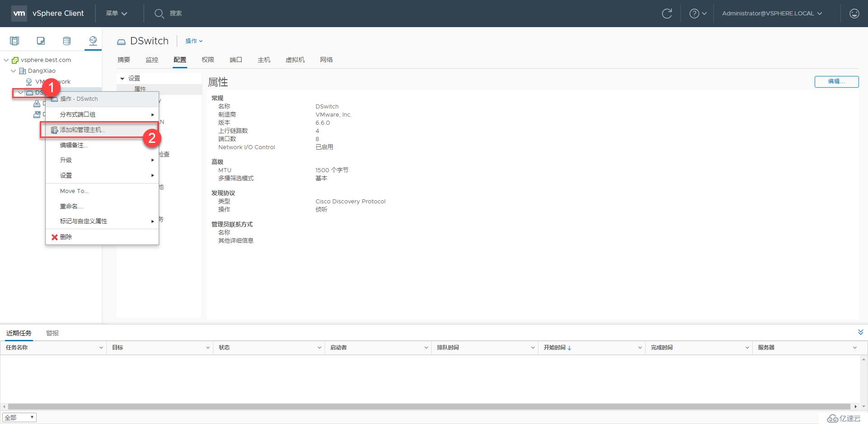Choose 添加和管理主机 menu entry
The height and width of the screenshot is (424, 868).
tap(102, 130)
